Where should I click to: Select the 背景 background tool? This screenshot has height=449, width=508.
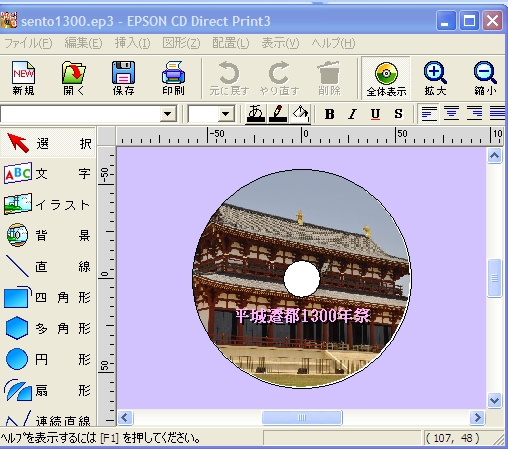pos(48,235)
